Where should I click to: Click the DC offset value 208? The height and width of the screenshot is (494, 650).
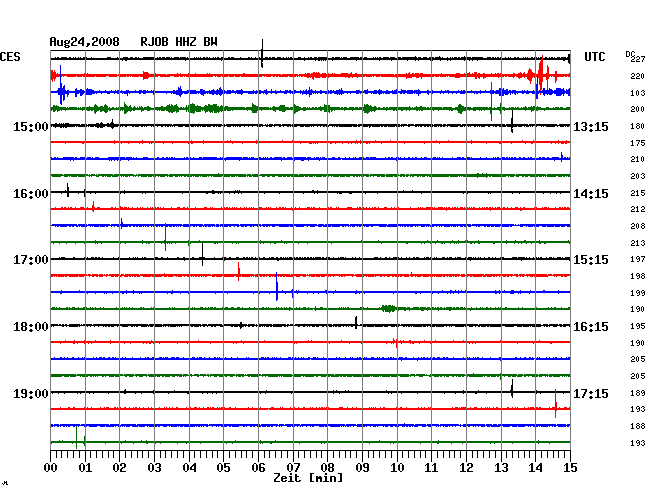click(x=638, y=226)
